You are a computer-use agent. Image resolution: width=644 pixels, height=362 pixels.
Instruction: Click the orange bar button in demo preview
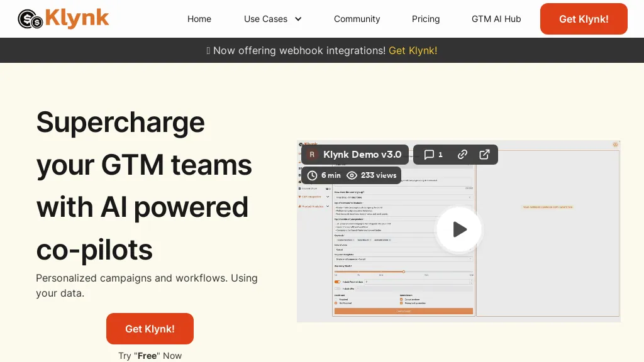click(x=403, y=311)
